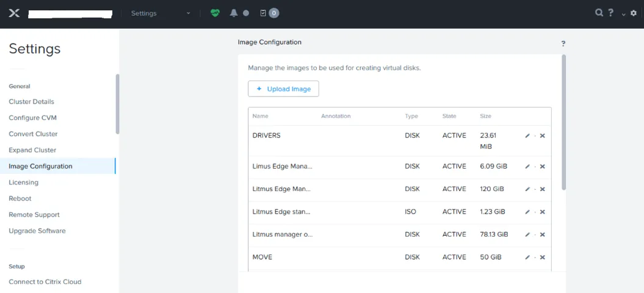Delete the Litmus Edge ISO image
The image size is (644, 293).
(x=542, y=212)
